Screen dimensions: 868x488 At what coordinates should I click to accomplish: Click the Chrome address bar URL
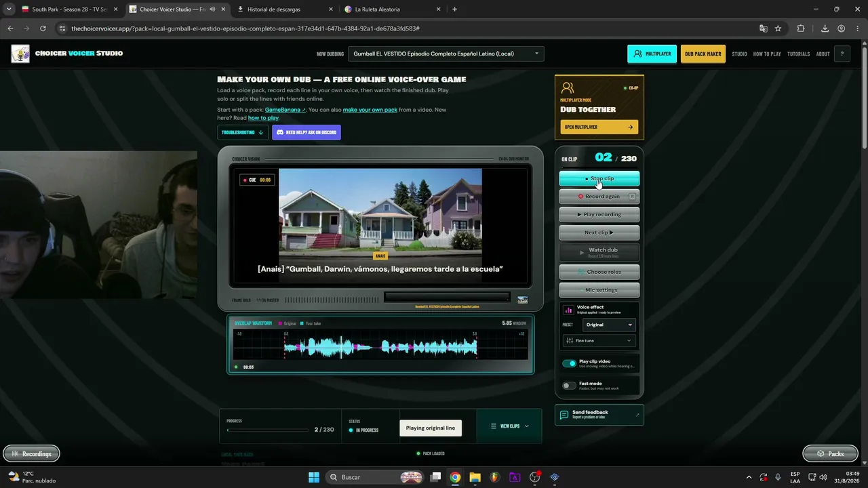pos(245,28)
